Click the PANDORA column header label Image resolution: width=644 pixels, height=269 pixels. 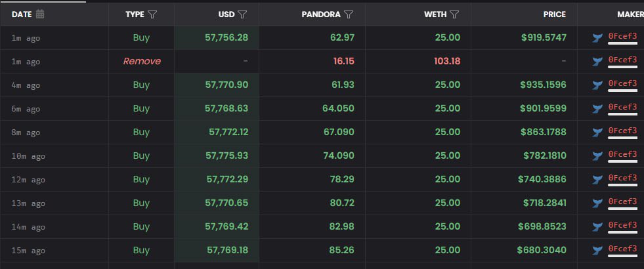(x=321, y=14)
